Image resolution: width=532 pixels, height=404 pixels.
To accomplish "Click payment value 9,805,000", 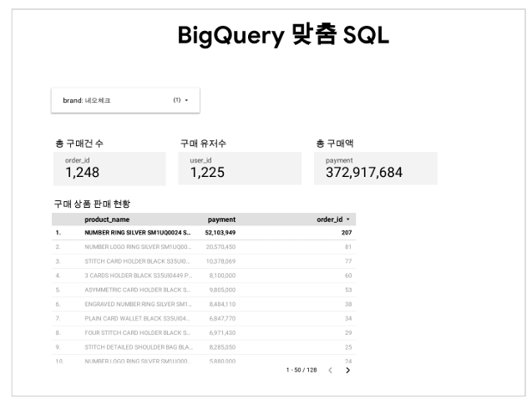I will [x=222, y=290].
